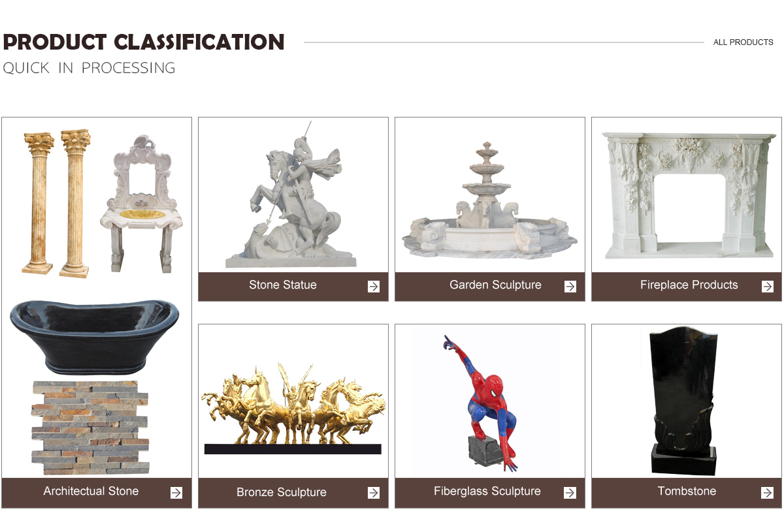Click the arrow icon beside Tombstone
The height and width of the screenshot is (532, 784).
[x=768, y=493]
